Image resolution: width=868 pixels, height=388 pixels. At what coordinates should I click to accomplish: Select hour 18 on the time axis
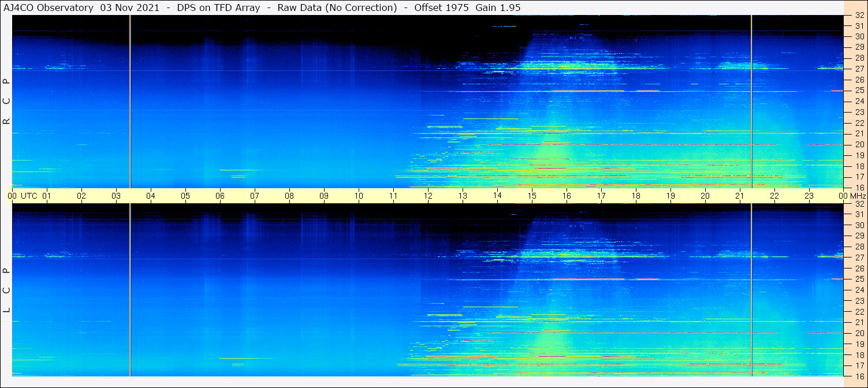(x=636, y=196)
